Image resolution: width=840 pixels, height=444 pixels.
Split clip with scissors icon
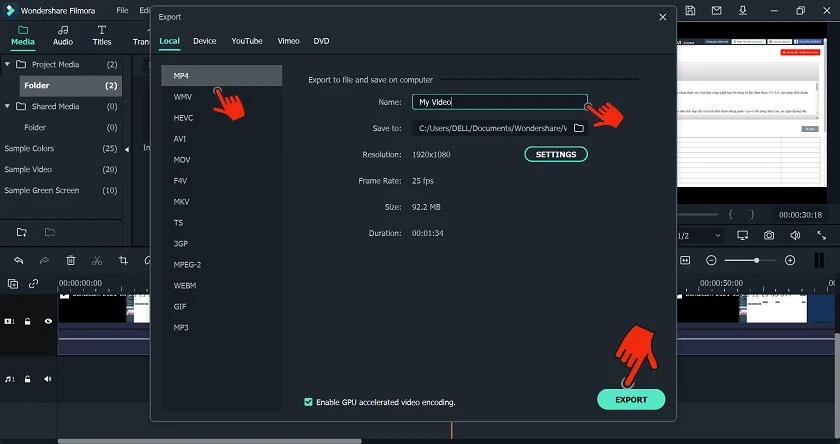(96, 260)
